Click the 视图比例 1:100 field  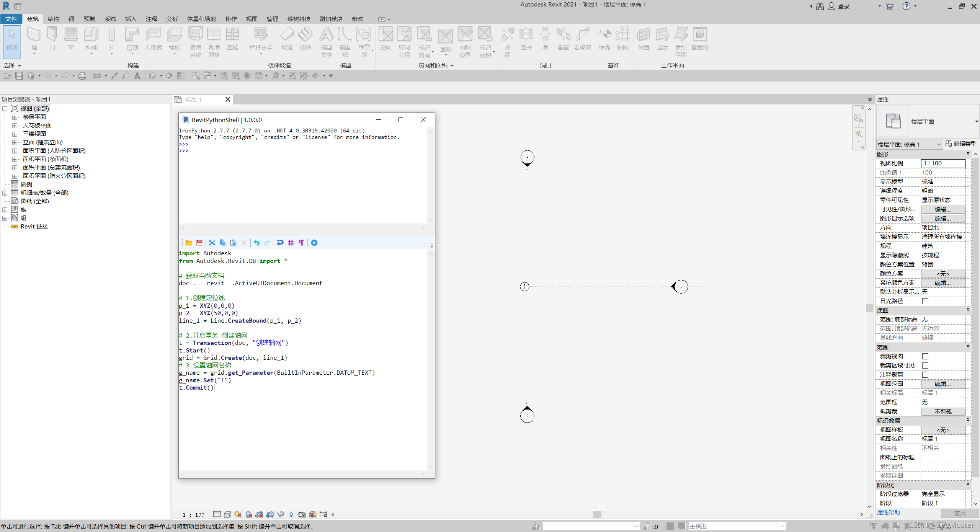point(942,163)
